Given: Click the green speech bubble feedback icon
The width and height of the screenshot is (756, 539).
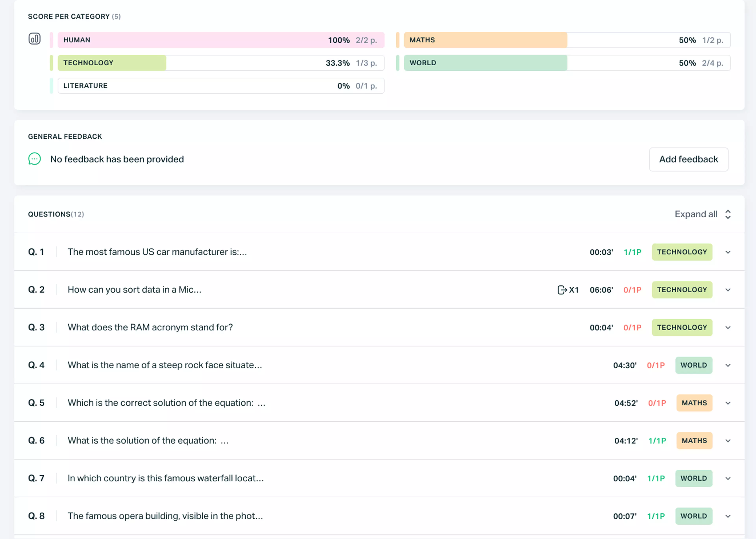Looking at the screenshot, I should [x=34, y=159].
